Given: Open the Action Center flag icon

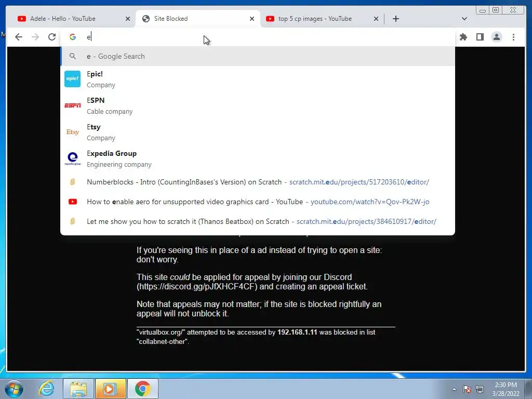Looking at the screenshot, I should click(x=467, y=389).
